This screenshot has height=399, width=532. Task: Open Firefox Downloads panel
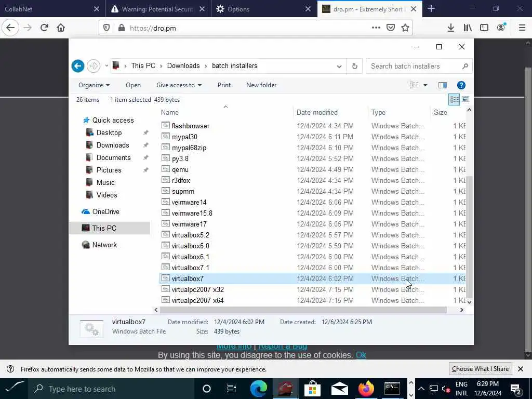pyautogui.click(x=450, y=28)
